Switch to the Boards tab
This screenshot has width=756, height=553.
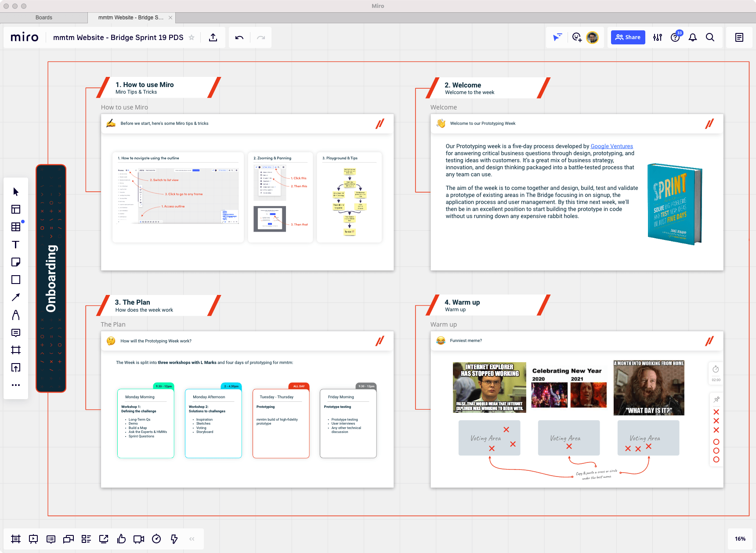[44, 17]
